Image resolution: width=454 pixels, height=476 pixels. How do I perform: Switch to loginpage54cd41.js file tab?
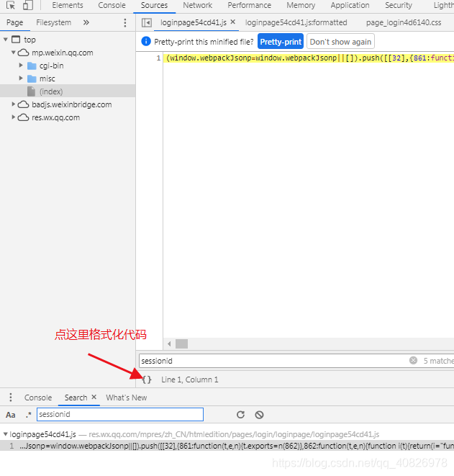click(x=194, y=22)
